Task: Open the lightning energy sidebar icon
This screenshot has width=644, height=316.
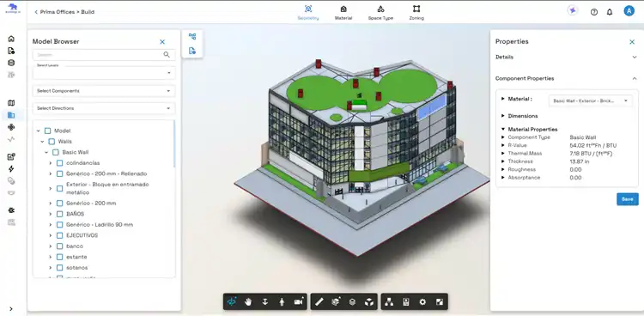Action: 11,168
